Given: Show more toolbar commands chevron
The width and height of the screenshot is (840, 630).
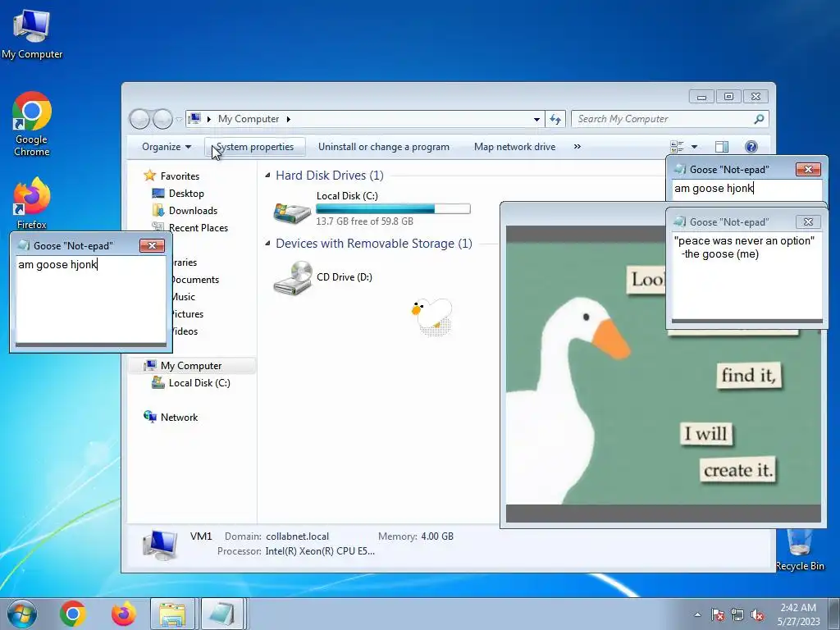Looking at the screenshot, I should [577, 147].
